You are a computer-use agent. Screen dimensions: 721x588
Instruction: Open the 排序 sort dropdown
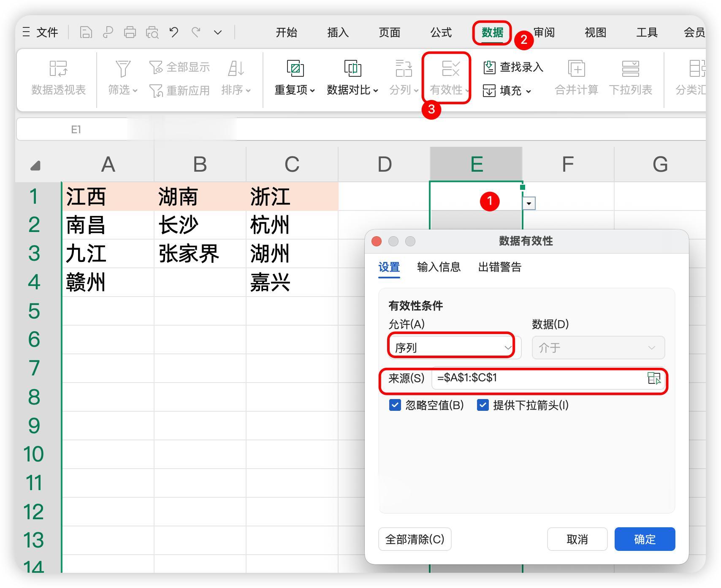click(x=236, y=78)
